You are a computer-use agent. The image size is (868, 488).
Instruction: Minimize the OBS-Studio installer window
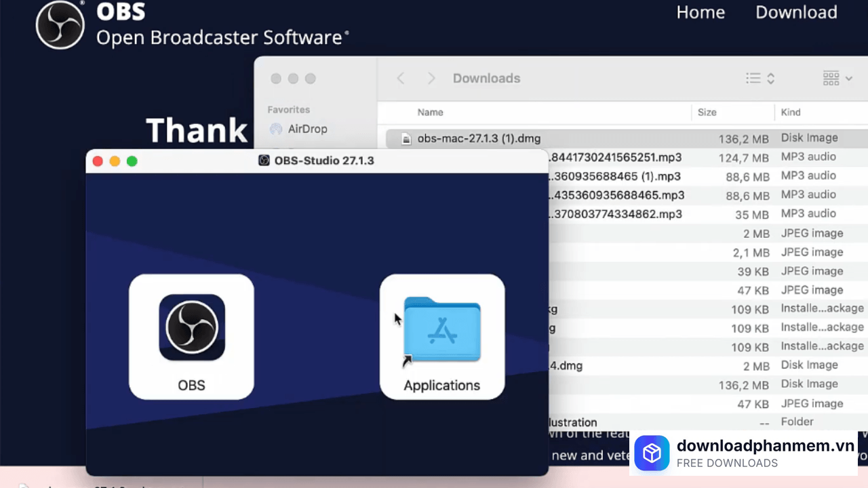click(x=115, y=161)
